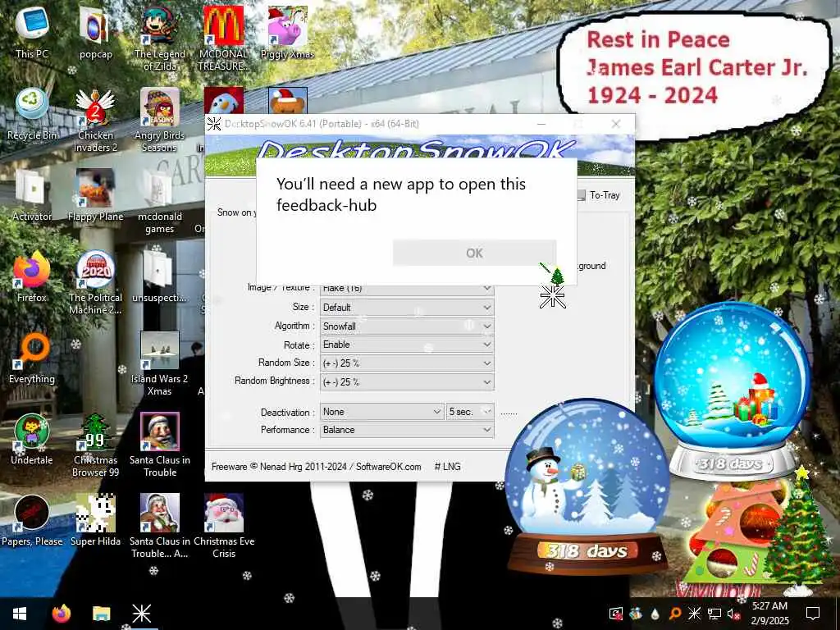This screenshot has height=630, width=840.
Task: Minimize the DesktopSnowOK window
Action: pos(541,124)
